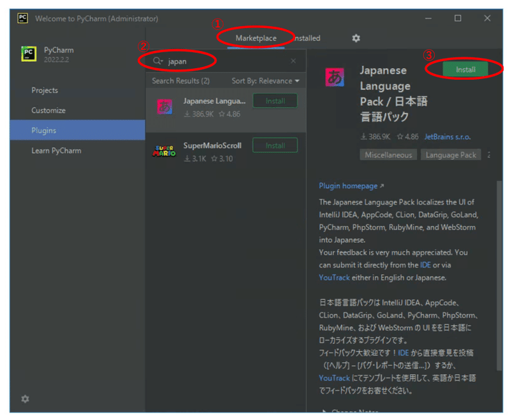Click the 3.1K downloads count of SuperMarioScroll
510x420 pixels.
tap(195, 159)
